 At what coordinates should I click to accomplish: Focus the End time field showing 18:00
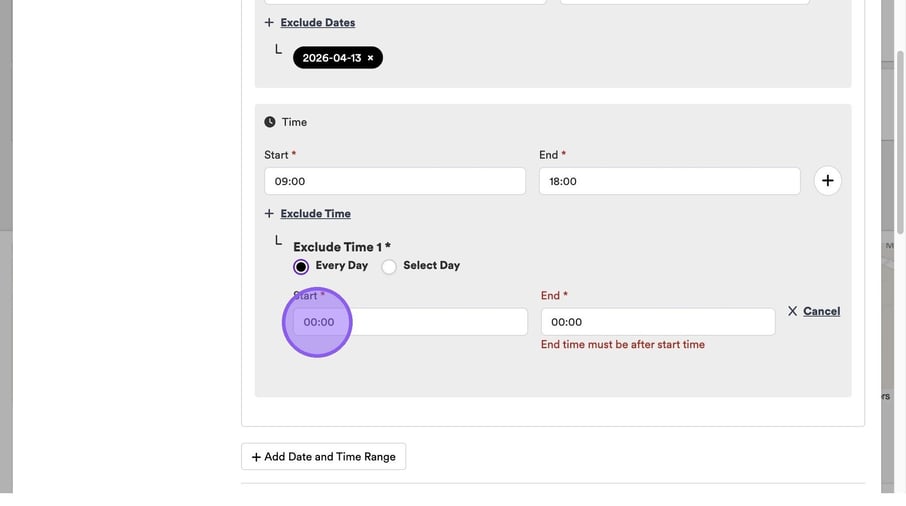(x=669, y=181)
